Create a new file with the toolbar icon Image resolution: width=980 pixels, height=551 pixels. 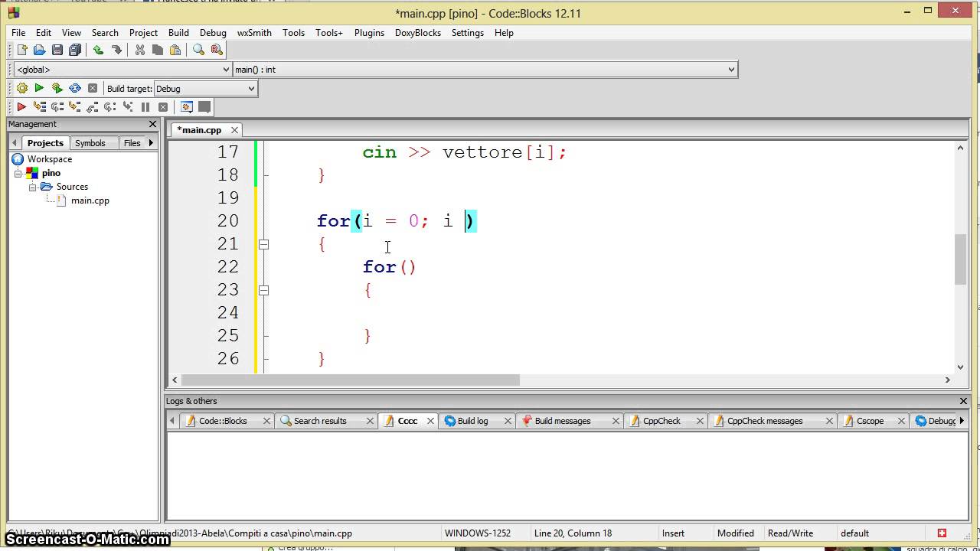pyautogui.click(x=21, y=50)
